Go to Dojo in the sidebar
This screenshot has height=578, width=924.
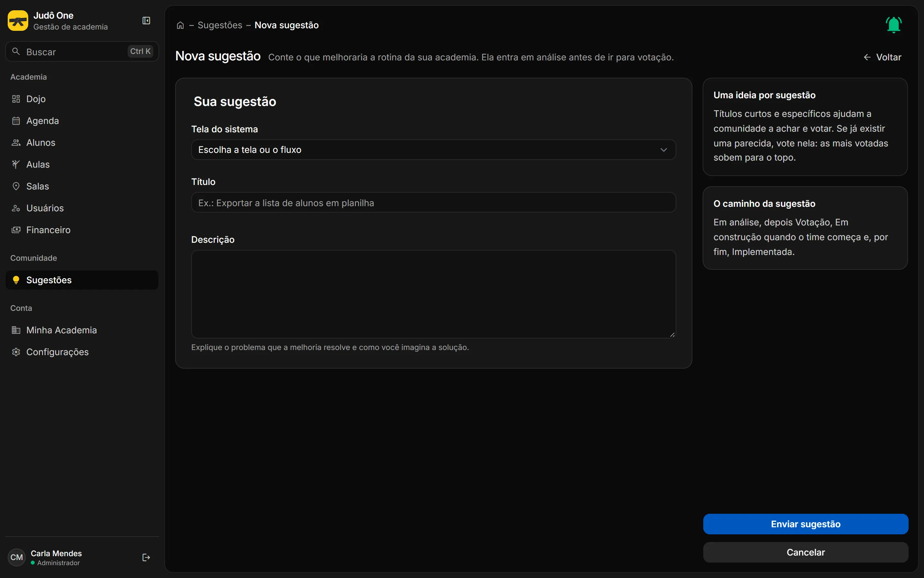pos(82,99)
